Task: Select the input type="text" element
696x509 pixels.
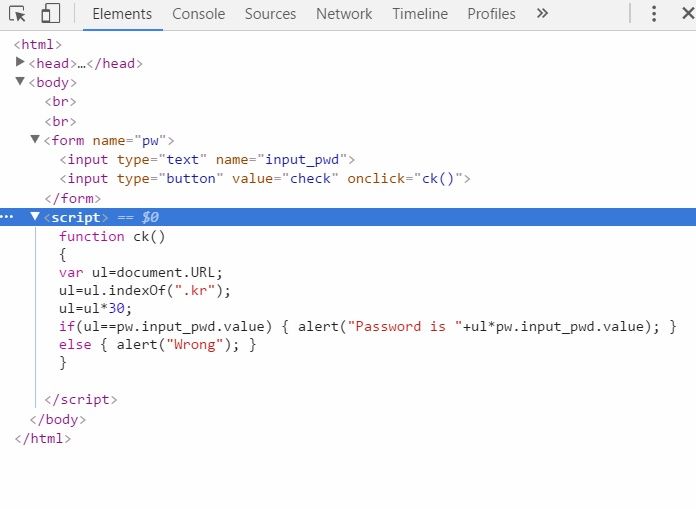Action: click(x=207, y=160)
